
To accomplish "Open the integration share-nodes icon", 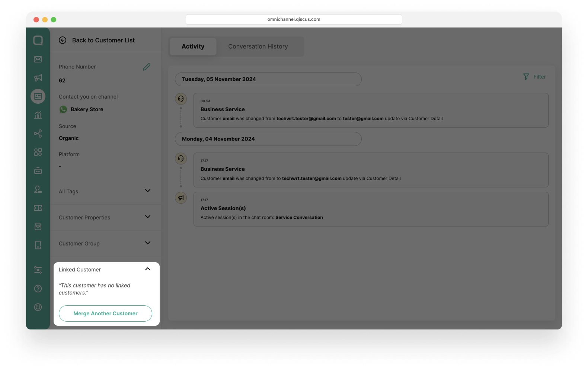I will tap(38, 133).
